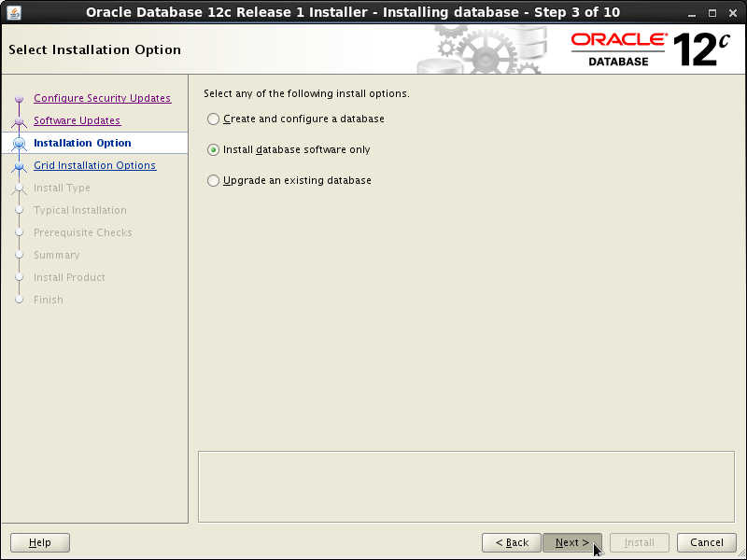Click the 'Summary' greyed step text

click(57, 255)
